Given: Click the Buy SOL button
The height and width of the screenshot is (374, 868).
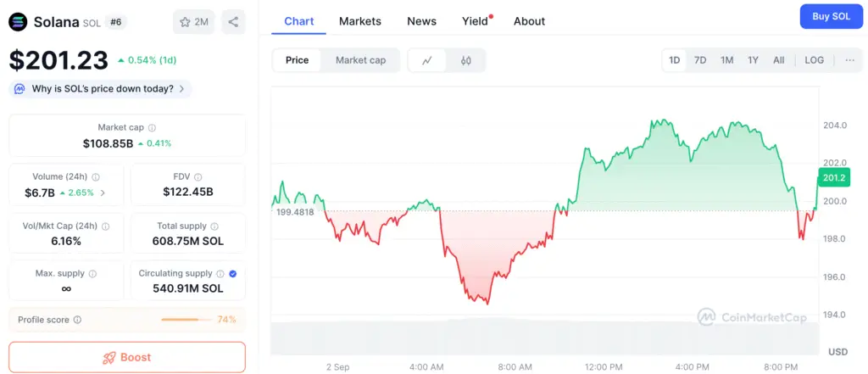Looking at the screenshot, I should point(831,17).
